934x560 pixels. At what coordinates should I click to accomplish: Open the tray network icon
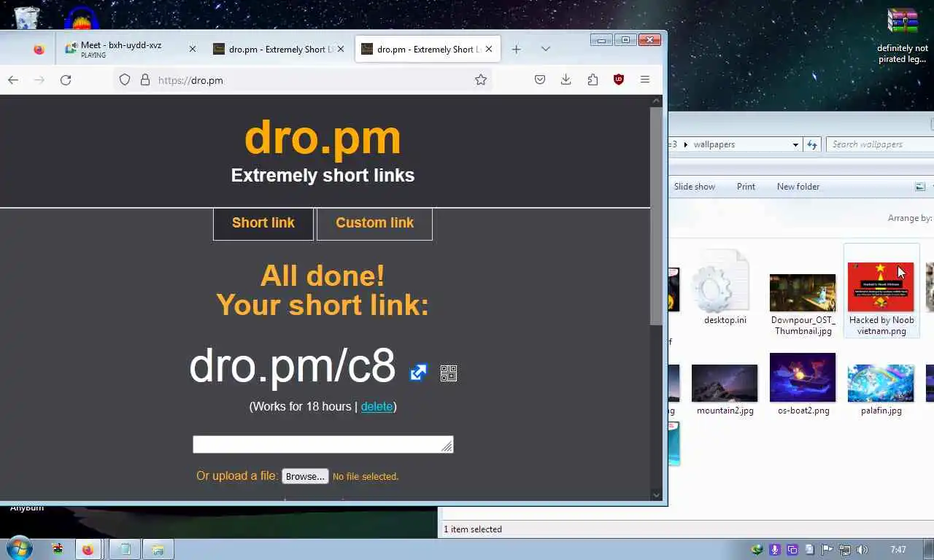tap(844, 550)
